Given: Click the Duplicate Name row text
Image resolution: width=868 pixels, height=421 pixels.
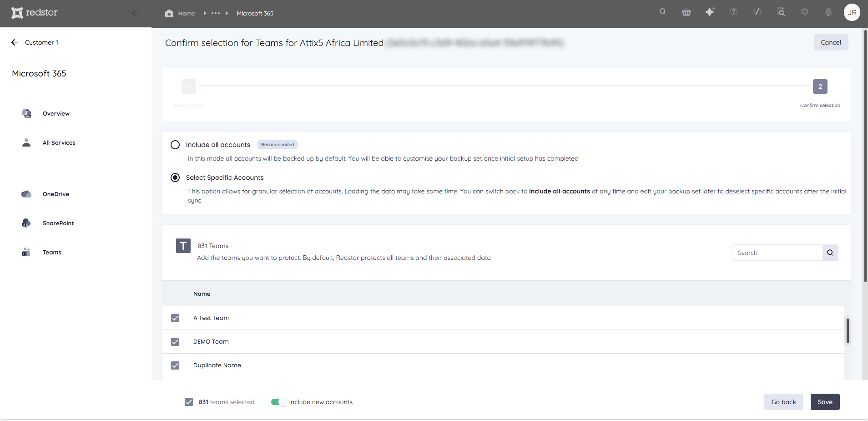Looking at the screenshot, I should (x=217, y=365).
